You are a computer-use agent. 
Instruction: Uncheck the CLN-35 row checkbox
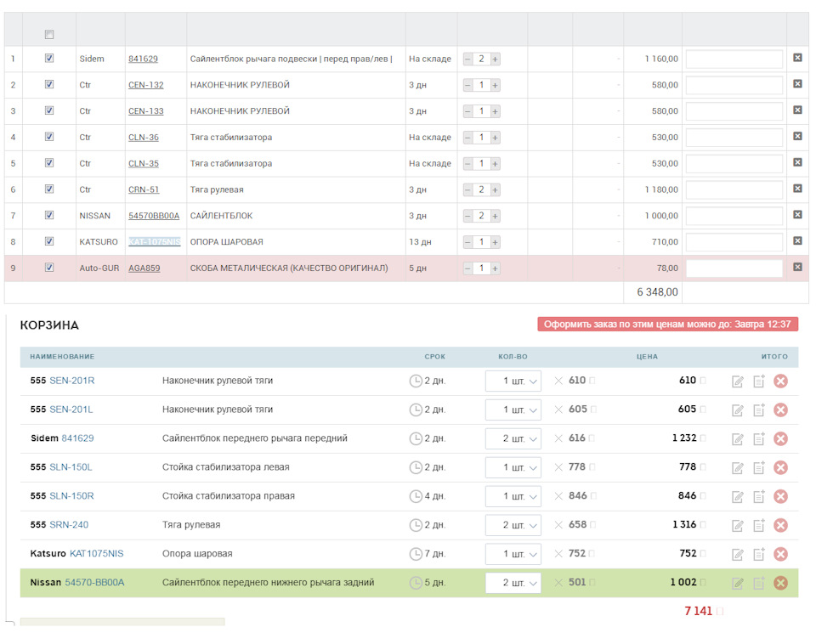pos(49,163)
